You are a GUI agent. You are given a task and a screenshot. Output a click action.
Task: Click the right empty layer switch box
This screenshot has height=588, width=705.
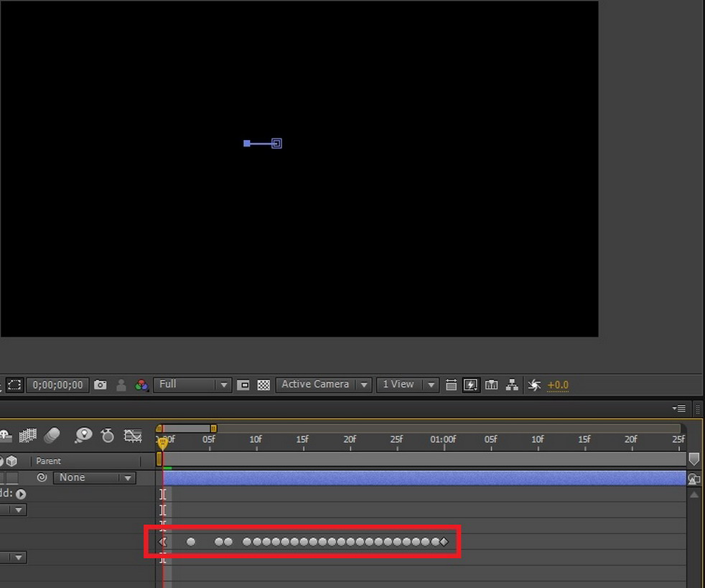[12, 477]
